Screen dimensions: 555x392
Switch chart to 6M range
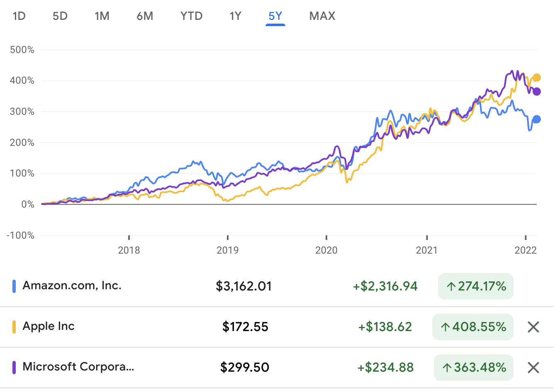(145, 16)
